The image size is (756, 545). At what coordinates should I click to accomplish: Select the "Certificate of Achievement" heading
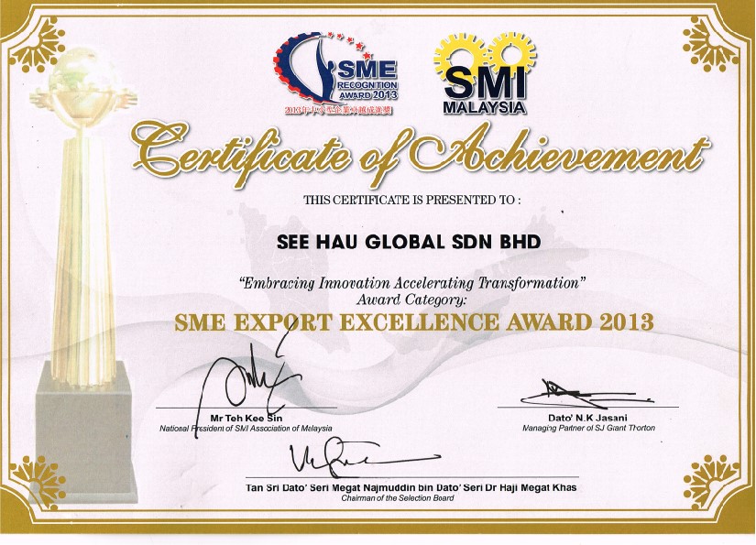coord(420,154)
